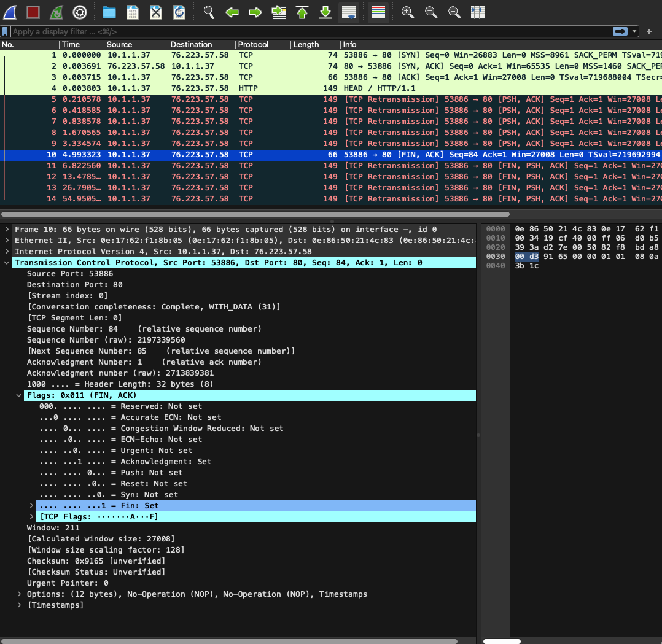
Task: Collapse the Flags: 0x011 tree section
Action: point(19,395)
